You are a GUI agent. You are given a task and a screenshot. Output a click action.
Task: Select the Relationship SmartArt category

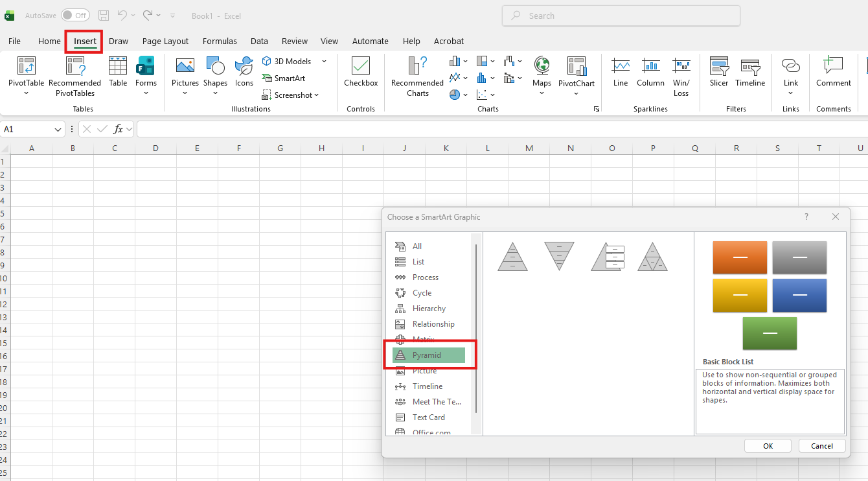click(x=429, y=323)
